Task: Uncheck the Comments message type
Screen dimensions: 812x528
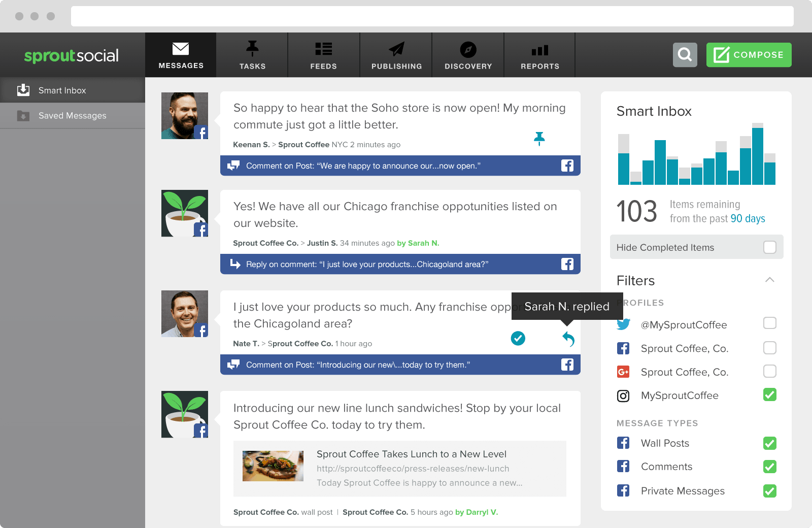Action: click(x=770, y=467)
